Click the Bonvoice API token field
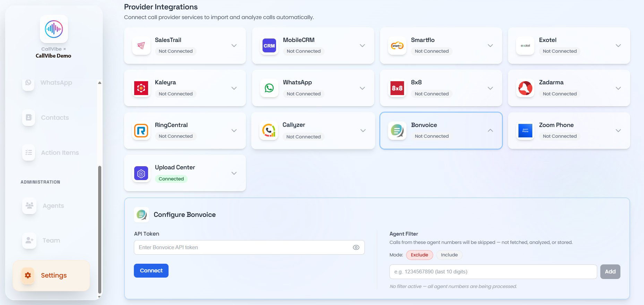The image size is (644, 305). point(249,247)
